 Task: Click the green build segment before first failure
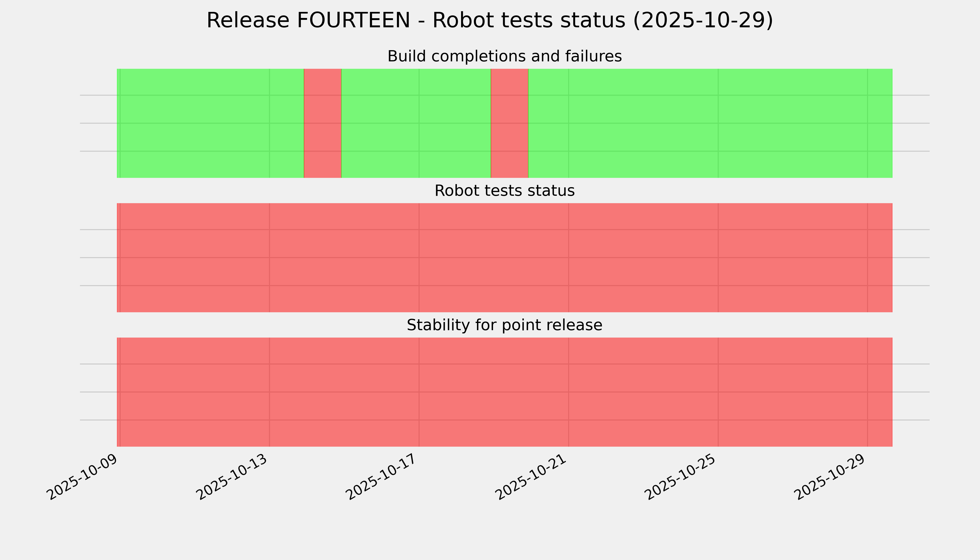pyautogui.click(x=210, y=123)
